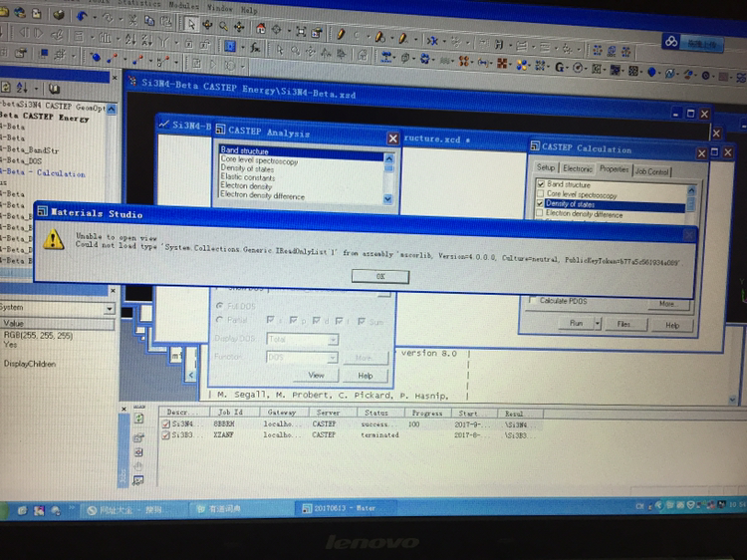Open the Modules menu

coord(183,5)
